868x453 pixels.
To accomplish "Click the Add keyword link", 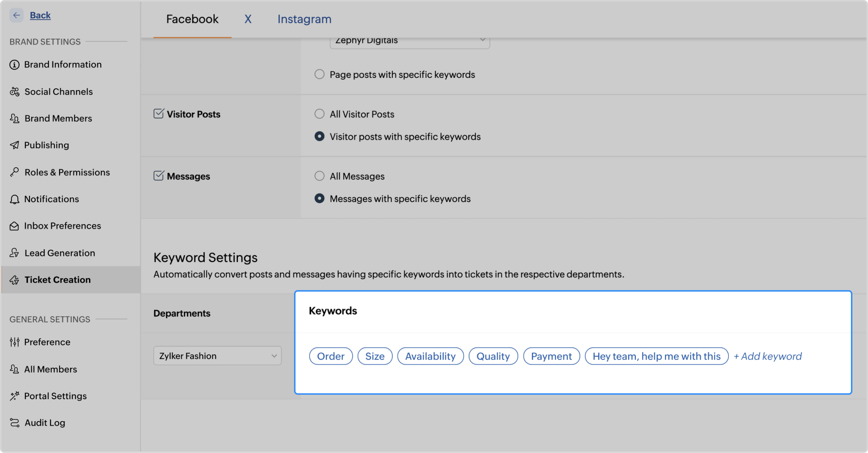I will pyautogui.click(x=767, y=356).
